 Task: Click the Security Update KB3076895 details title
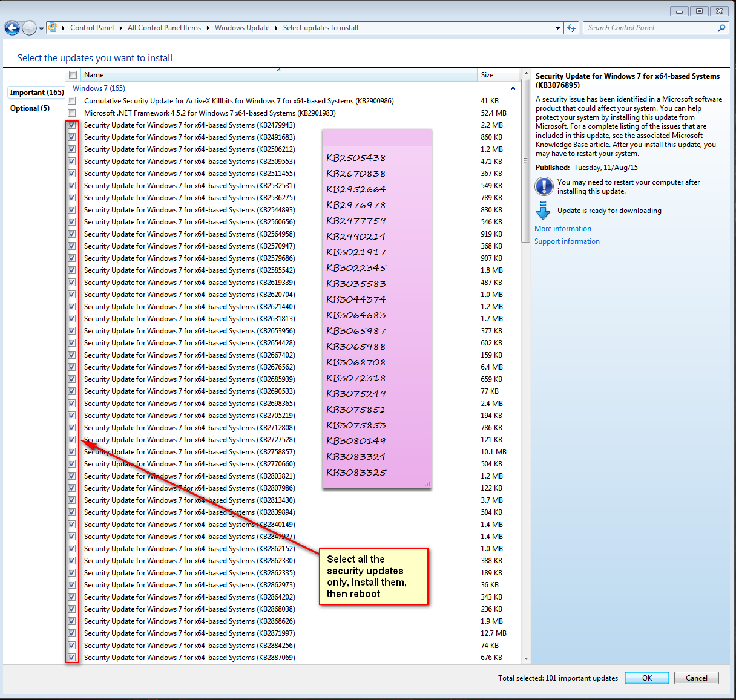click(x=628, y=80)
